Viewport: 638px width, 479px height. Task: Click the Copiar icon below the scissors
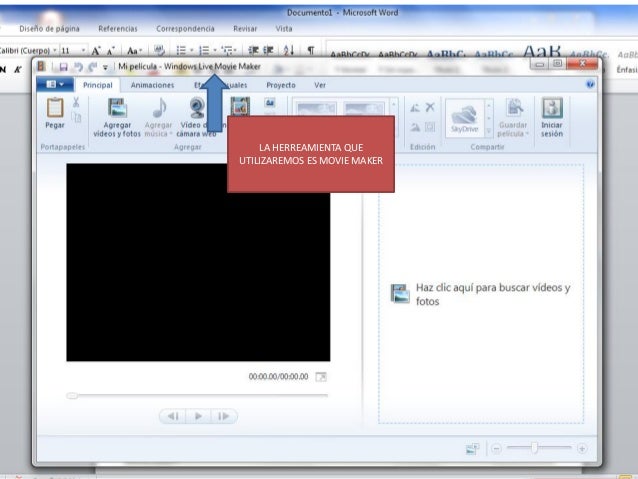coord(76,118)
